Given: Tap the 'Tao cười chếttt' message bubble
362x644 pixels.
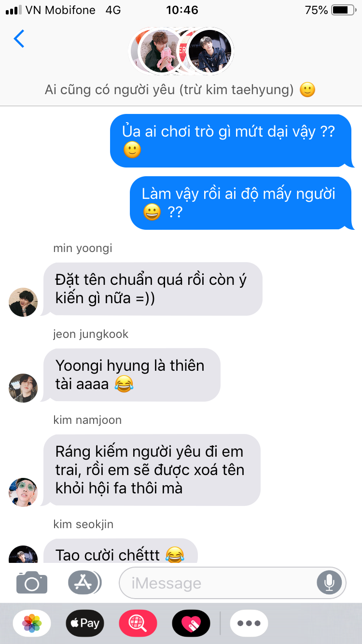Looking at the screenshot, I should (x=120, y=551).
